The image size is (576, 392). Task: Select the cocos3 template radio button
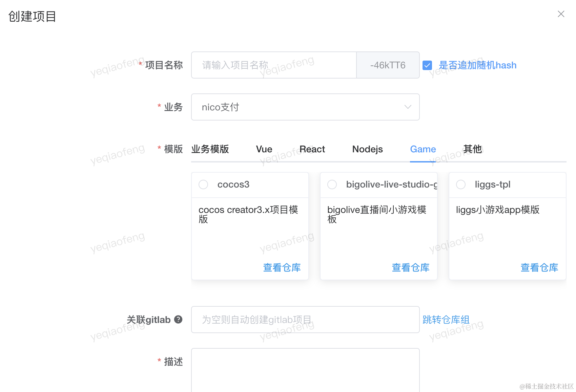pyautogui.click(x=203, y=184)
